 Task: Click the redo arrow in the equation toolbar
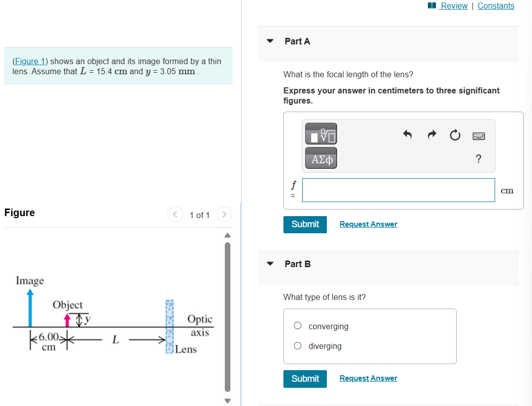pos(431,135)
